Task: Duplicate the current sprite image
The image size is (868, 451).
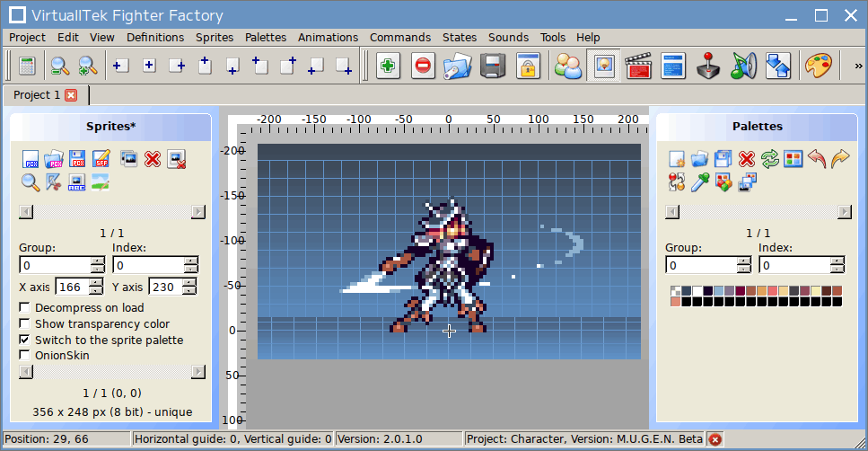Action: coord(128,159)
